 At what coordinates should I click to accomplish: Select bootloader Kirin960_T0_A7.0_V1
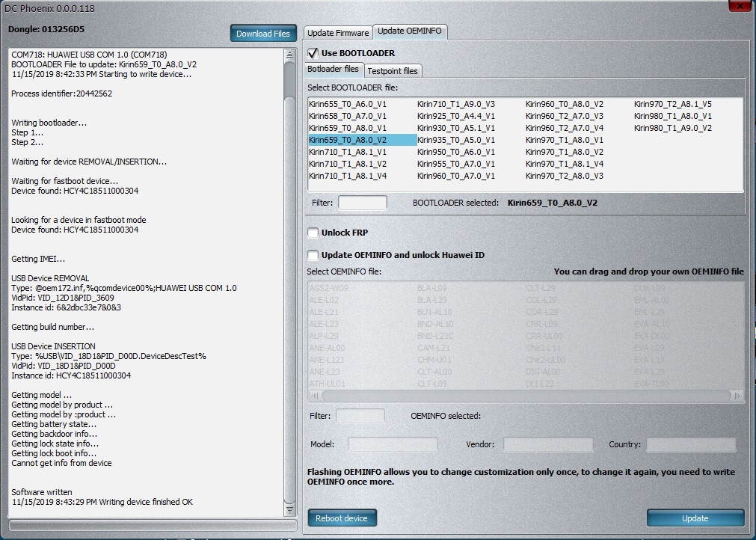pos(456,176)
